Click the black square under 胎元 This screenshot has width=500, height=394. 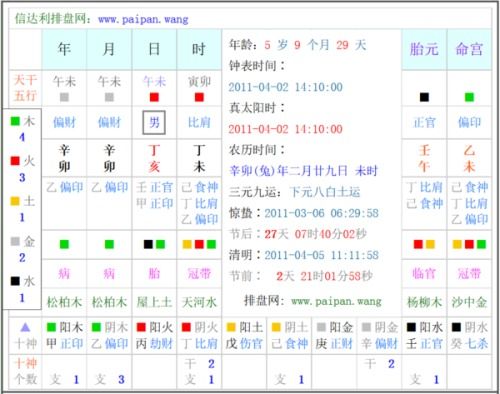point(424,97)
